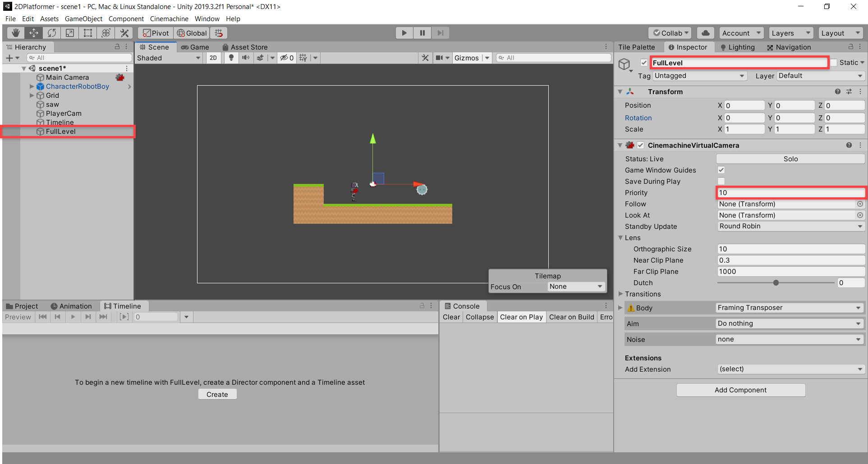The height and width of the screenshot is (464, 868).
Task: Open Body Framing Transposer dropdown
Action: coord(789,308)
